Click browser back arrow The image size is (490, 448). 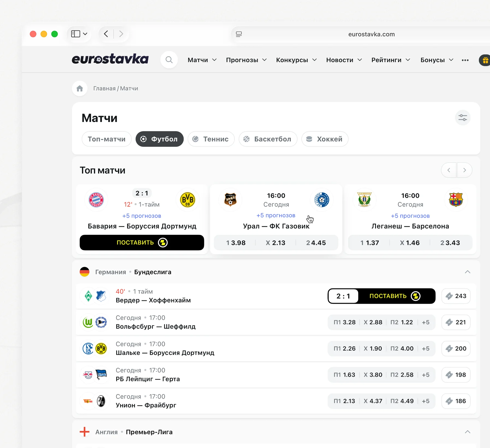point(106,34)
